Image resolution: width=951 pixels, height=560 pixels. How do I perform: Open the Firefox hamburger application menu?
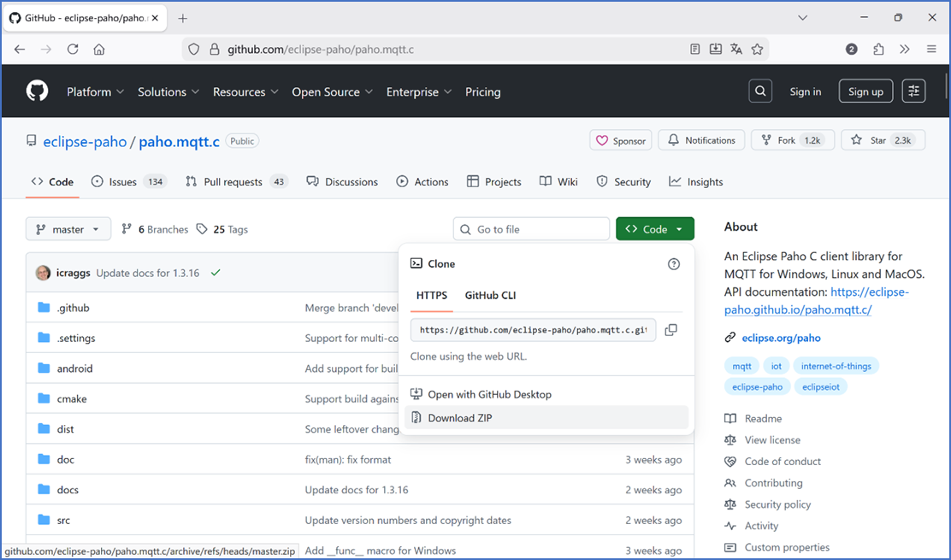tap(931, 49)
